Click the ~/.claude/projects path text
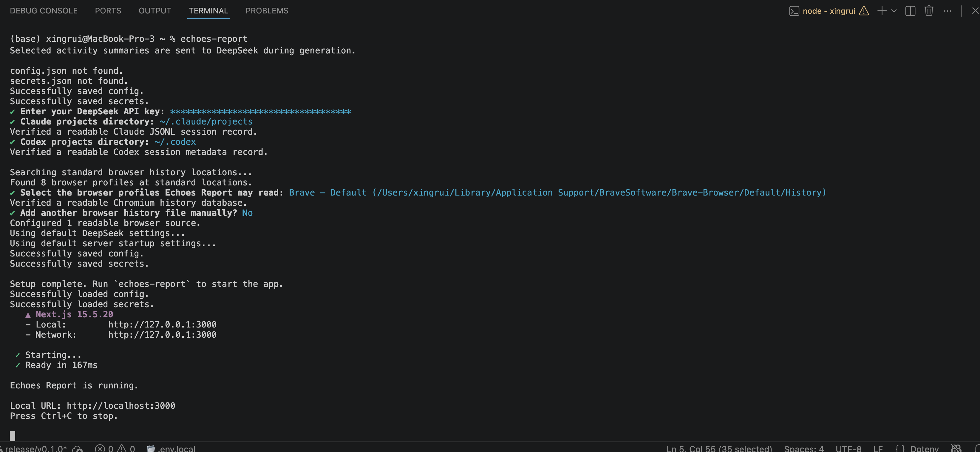Viewport: 980px width, 452px height. click(x=206, y=122)
